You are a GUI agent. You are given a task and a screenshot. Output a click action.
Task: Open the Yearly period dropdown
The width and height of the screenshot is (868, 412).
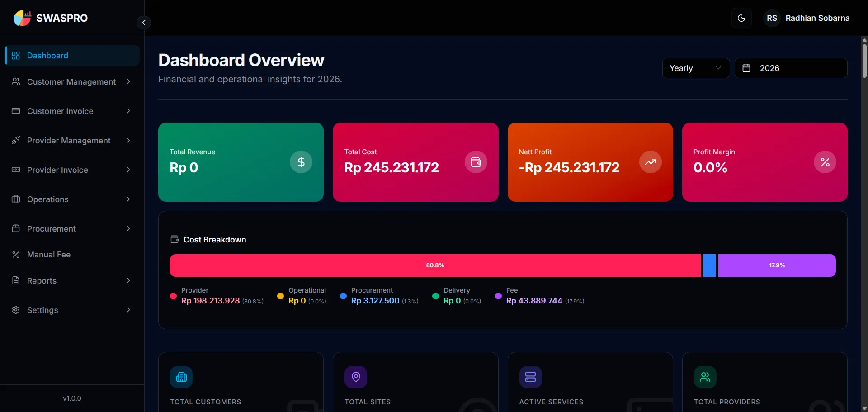[696, 68]
